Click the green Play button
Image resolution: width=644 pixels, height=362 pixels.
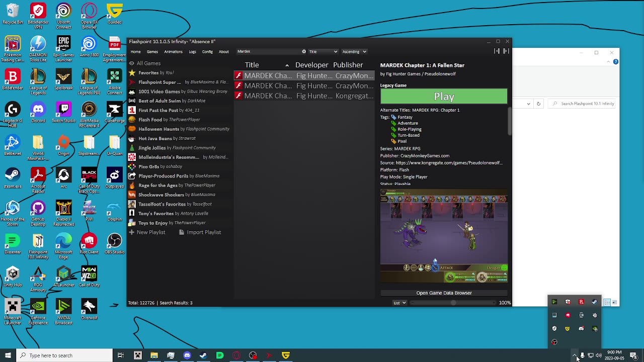[444, 97]
